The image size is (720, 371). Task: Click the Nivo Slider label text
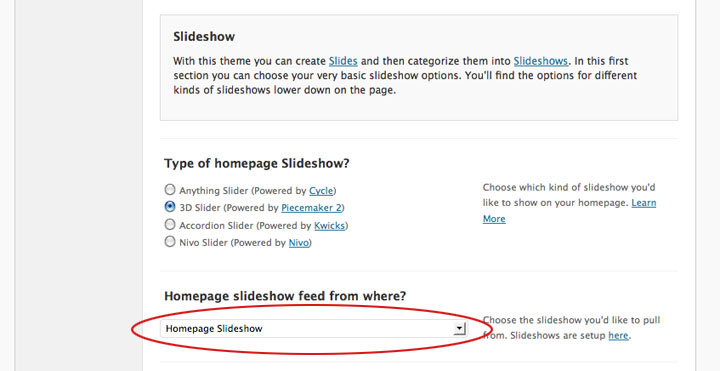click(203, 243)
